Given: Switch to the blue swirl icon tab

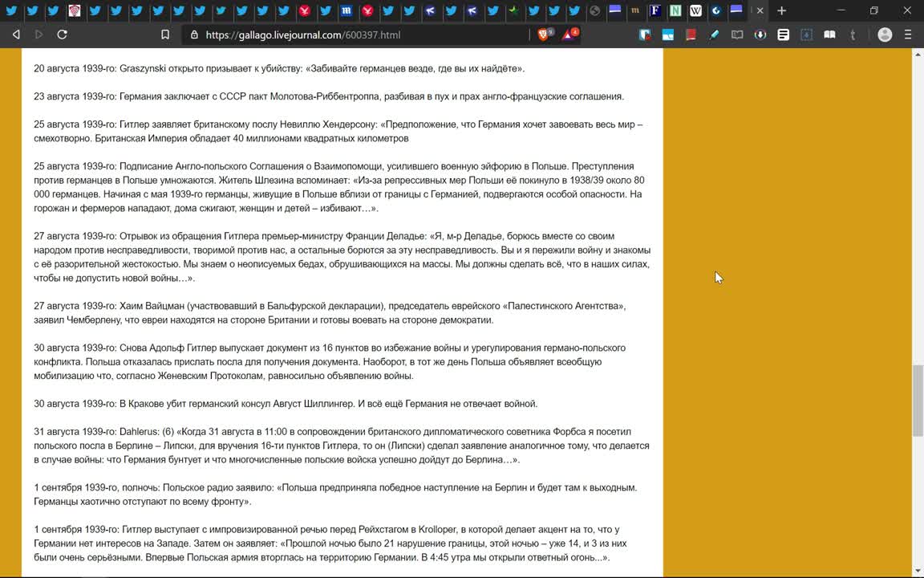Looking at the screenshot, I should point(716,10).
